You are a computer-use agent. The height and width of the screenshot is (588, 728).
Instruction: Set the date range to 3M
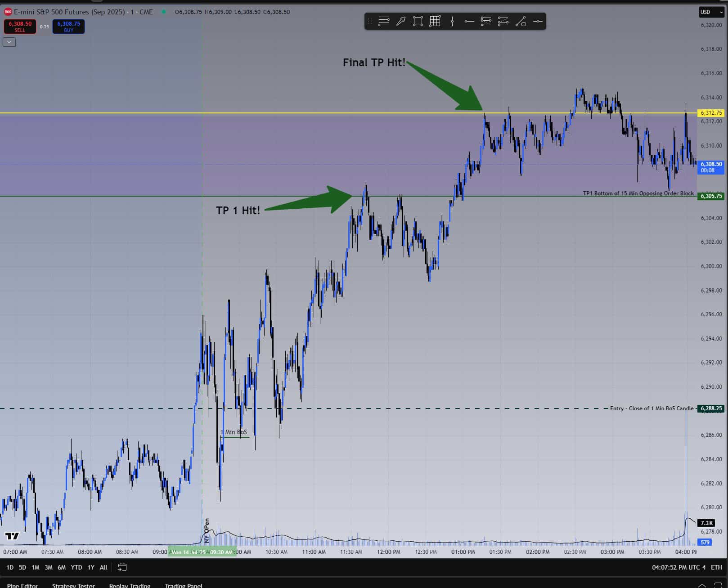[x=49, y=567]
